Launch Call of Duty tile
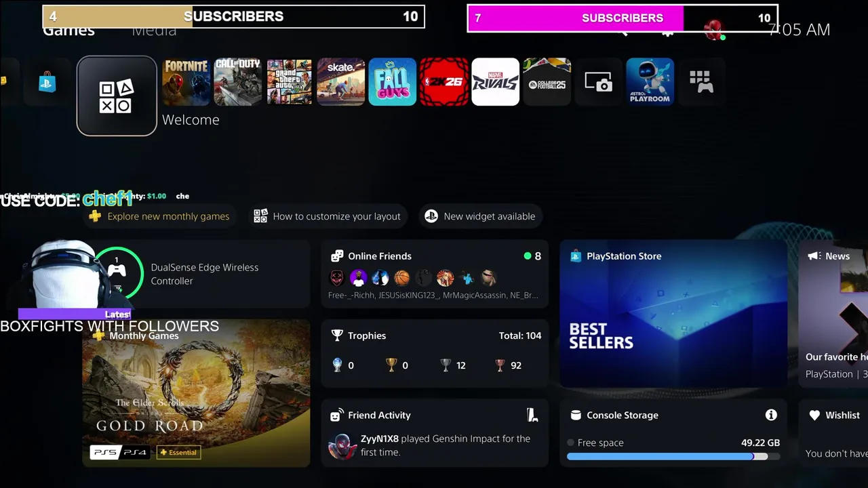Viewport: 868px width, 488px height. (x=238, y=82)
